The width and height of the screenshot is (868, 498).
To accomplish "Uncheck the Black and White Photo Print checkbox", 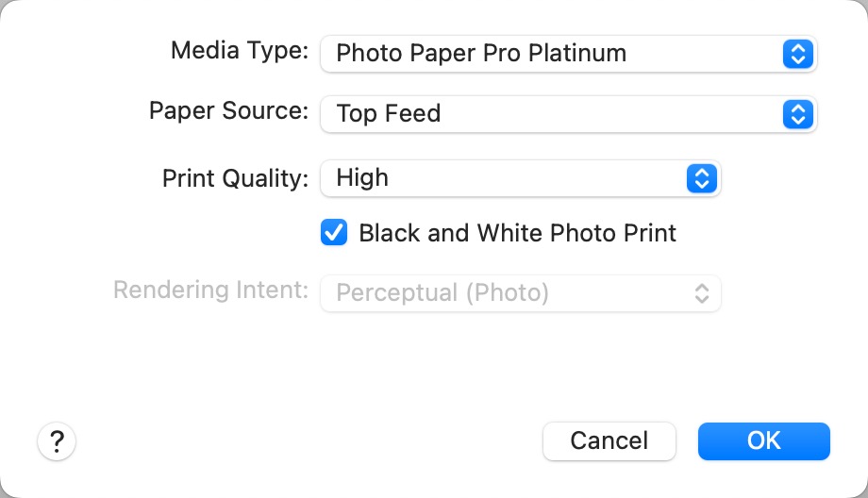I will [334, 233].
